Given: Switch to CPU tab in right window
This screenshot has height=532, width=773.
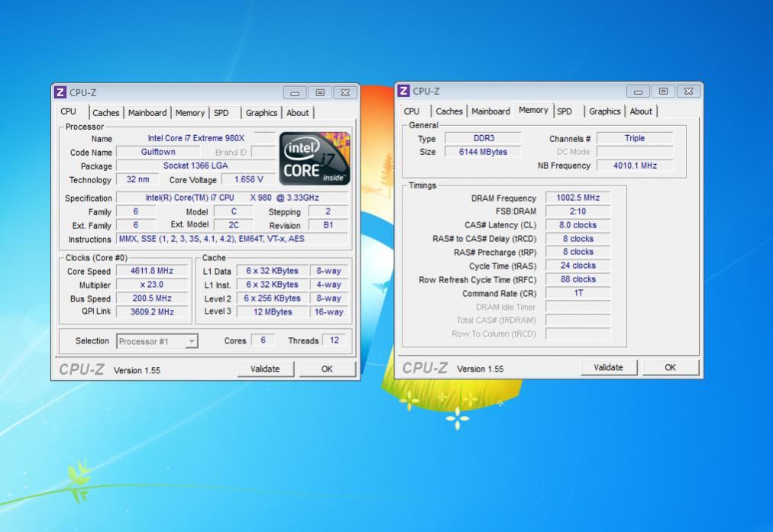Looking at the screenshot, I should tap(412, 111).
